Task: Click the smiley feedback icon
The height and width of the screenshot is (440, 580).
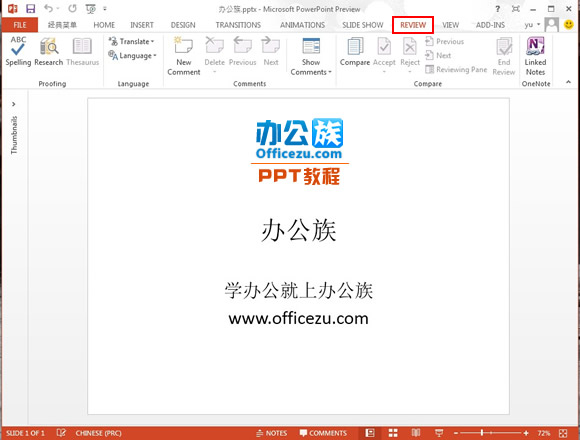Action: pos(569,25)
